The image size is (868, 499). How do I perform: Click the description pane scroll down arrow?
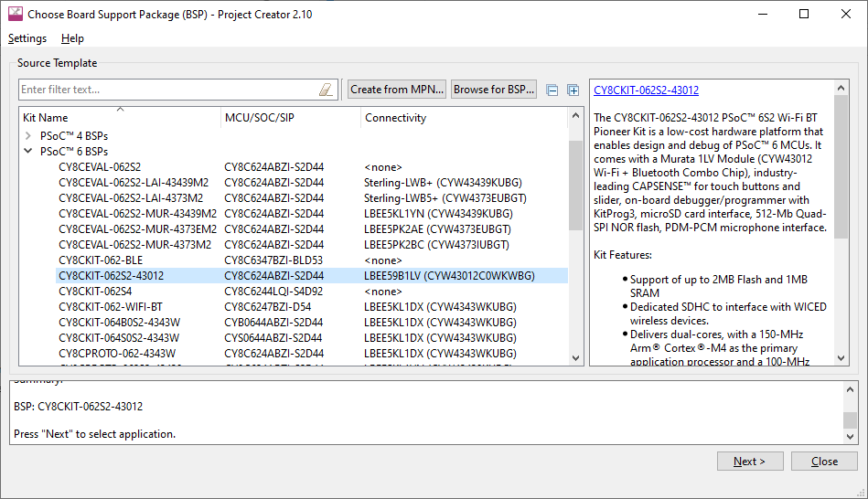(x=841, y=358)
